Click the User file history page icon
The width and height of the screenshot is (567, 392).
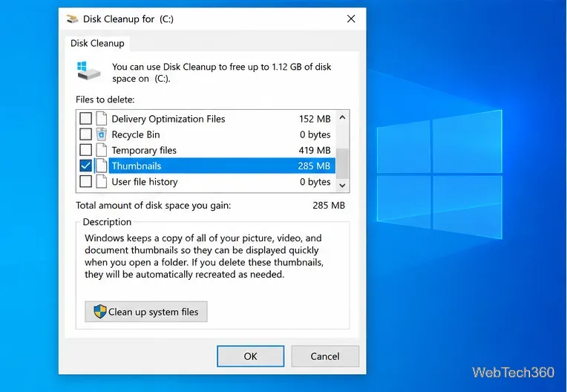click(x=102, y=181)
